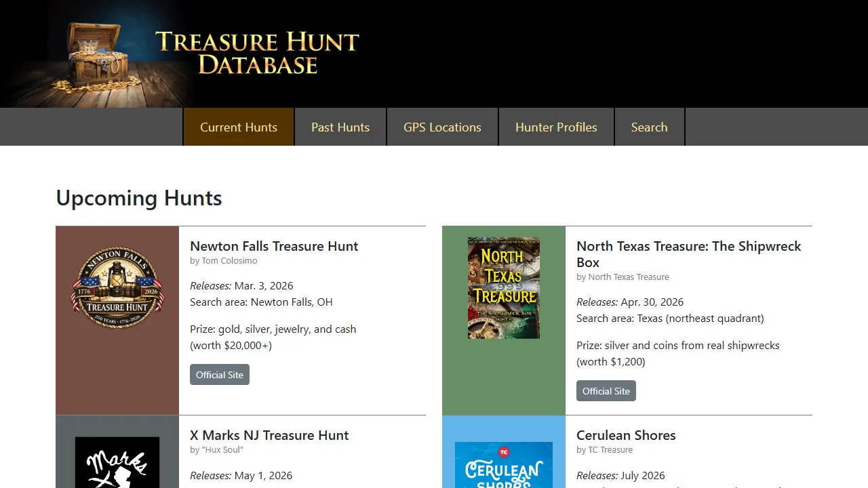Image resolution: width=868 pixels, height=488 pixels.
Task: Click the Upcoming Hunts heading
Action: 138,198
